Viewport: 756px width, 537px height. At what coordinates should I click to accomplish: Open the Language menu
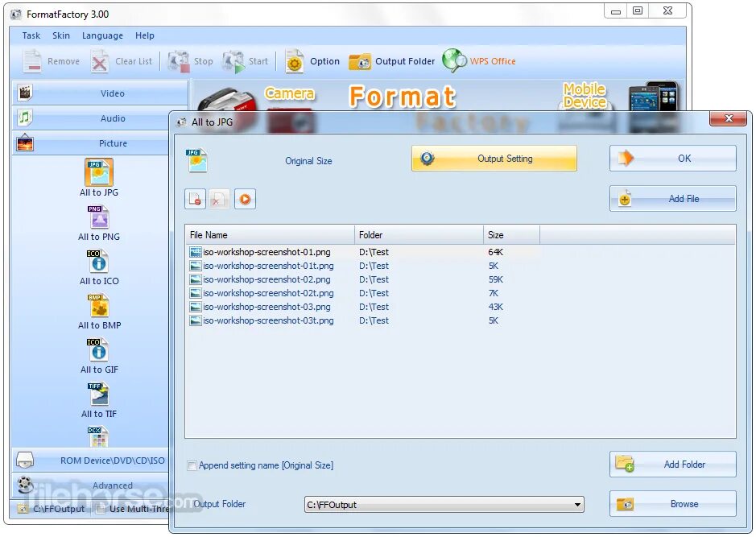coord(102,35)
